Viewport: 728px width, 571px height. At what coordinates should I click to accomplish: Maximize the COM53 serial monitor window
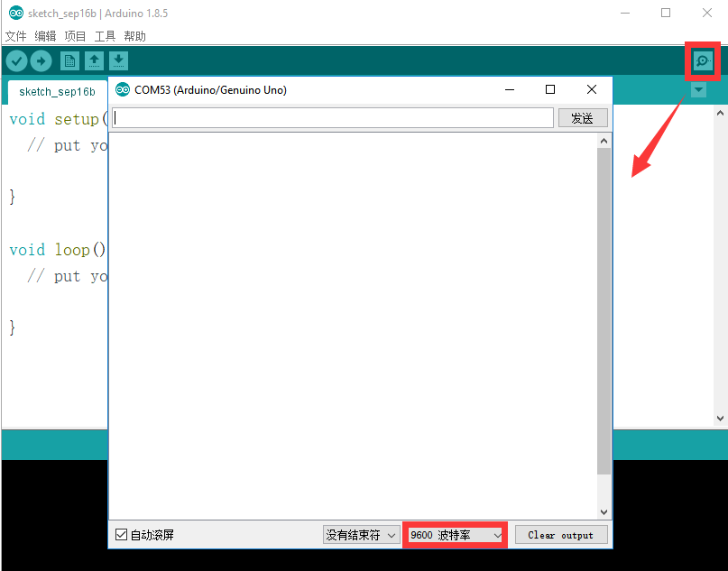(x=550, y=89)
